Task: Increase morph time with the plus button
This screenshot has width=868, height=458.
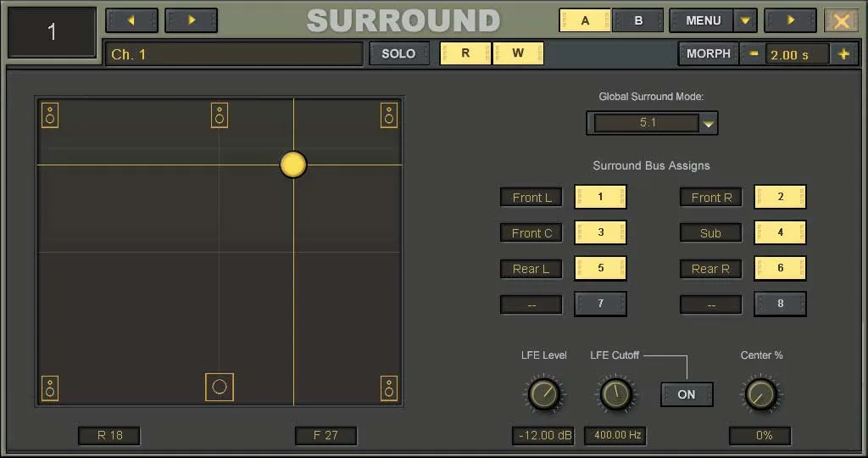Action: [843, 53]
